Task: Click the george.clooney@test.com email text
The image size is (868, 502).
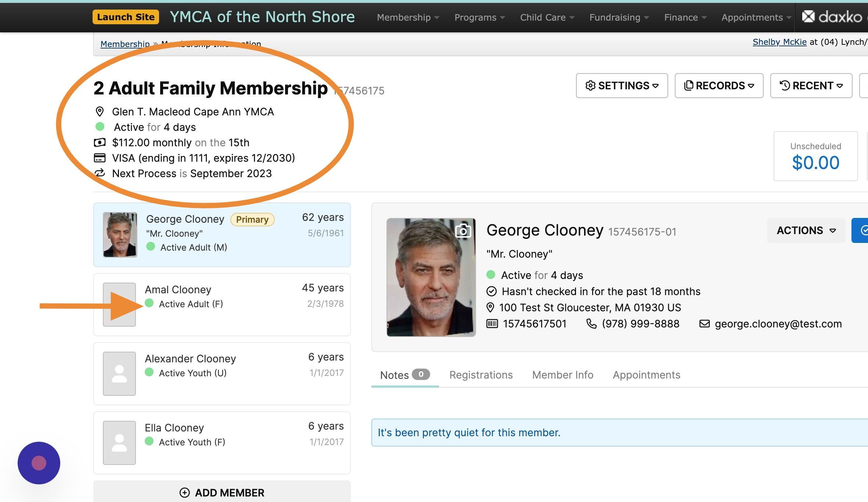Action: coord(778,323)
